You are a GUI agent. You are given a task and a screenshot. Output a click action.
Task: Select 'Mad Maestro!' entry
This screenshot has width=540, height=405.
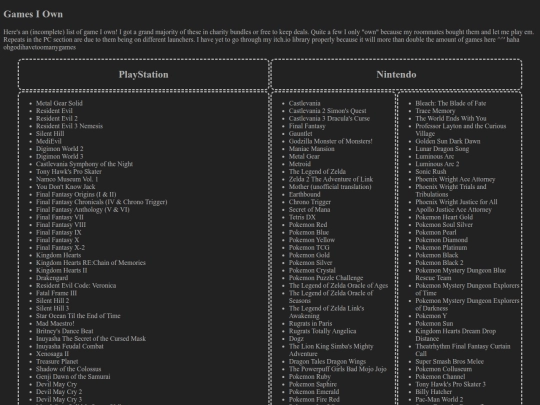point(55,323)
